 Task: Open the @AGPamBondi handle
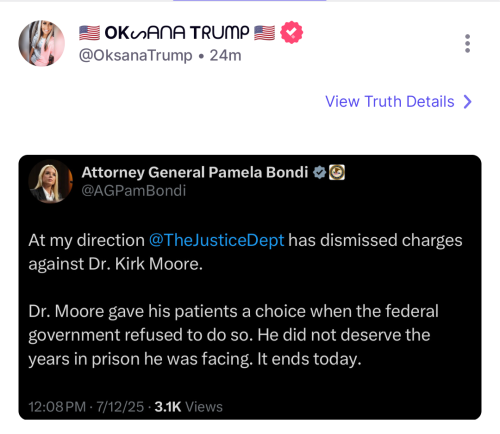click(134, 191)
